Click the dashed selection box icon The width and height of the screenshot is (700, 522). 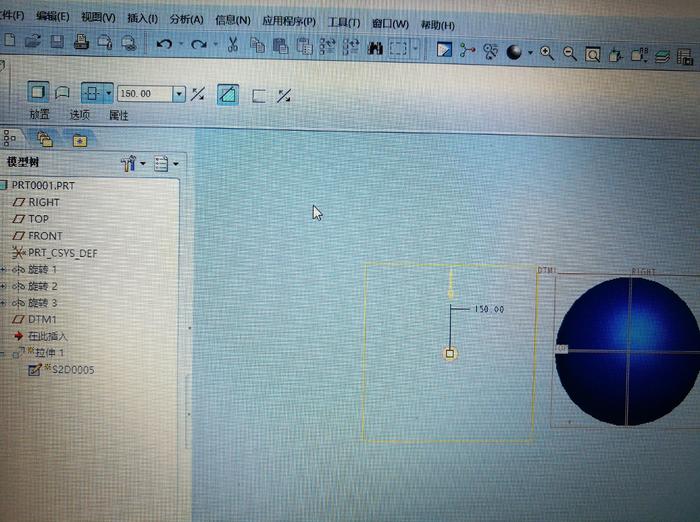point(398,48)
